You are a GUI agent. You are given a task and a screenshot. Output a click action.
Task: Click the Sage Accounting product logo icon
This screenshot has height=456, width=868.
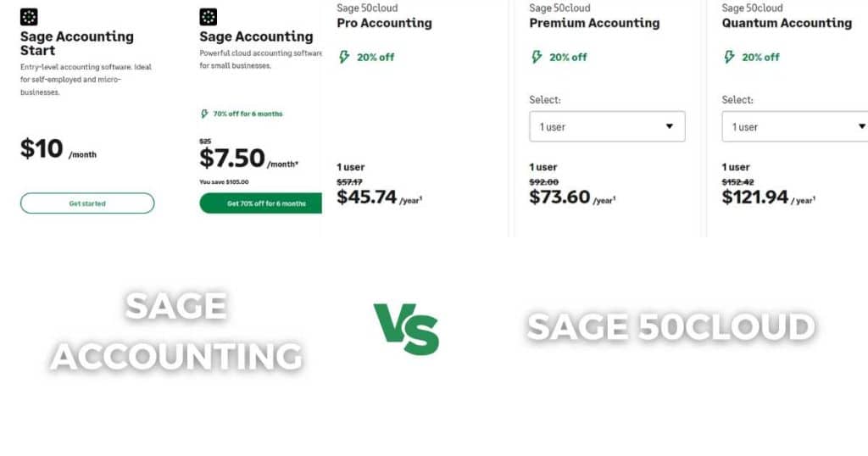coord(209,17)
